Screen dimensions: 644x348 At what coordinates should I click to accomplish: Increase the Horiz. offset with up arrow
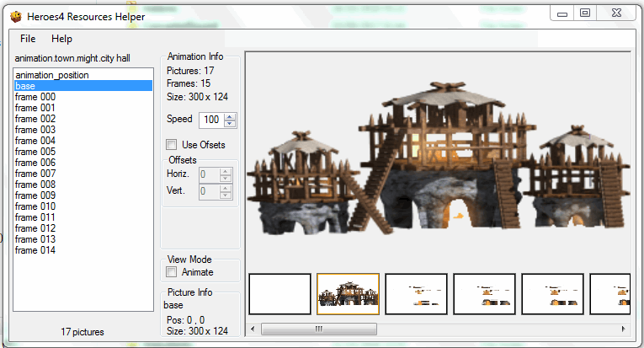(x=226, y=171)
